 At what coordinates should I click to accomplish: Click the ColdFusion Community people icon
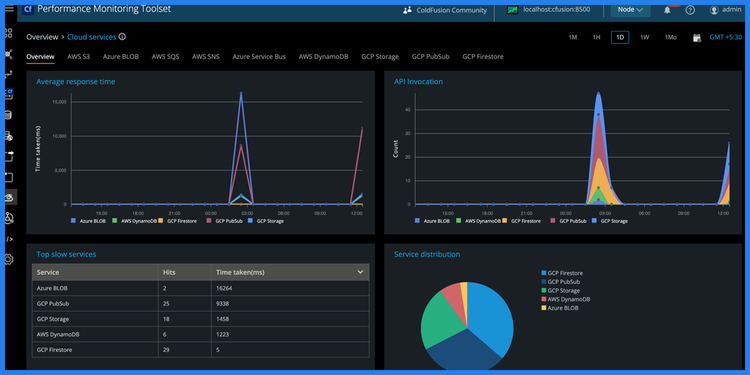[407, 10]
